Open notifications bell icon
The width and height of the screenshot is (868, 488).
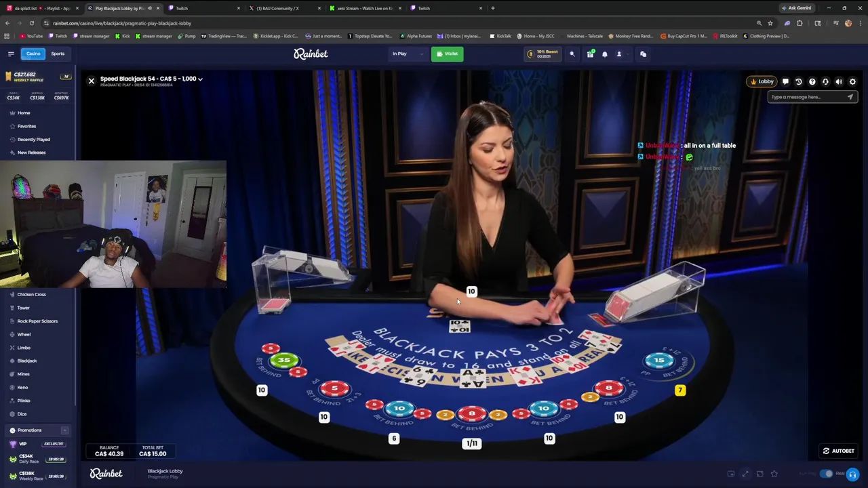(x=605, y=54)
